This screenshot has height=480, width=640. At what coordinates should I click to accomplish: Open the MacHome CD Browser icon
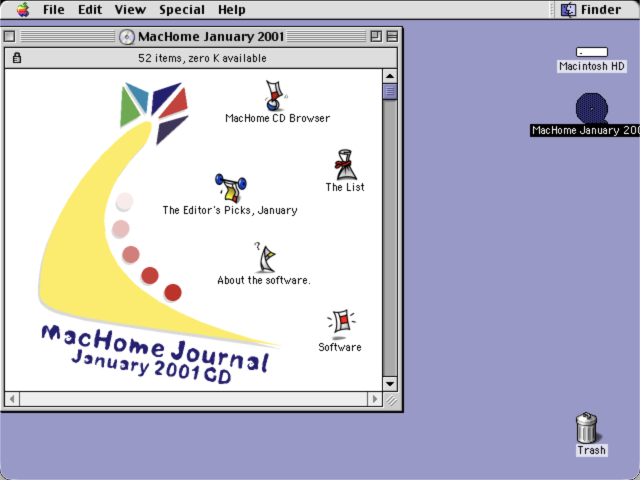point(275,96)
